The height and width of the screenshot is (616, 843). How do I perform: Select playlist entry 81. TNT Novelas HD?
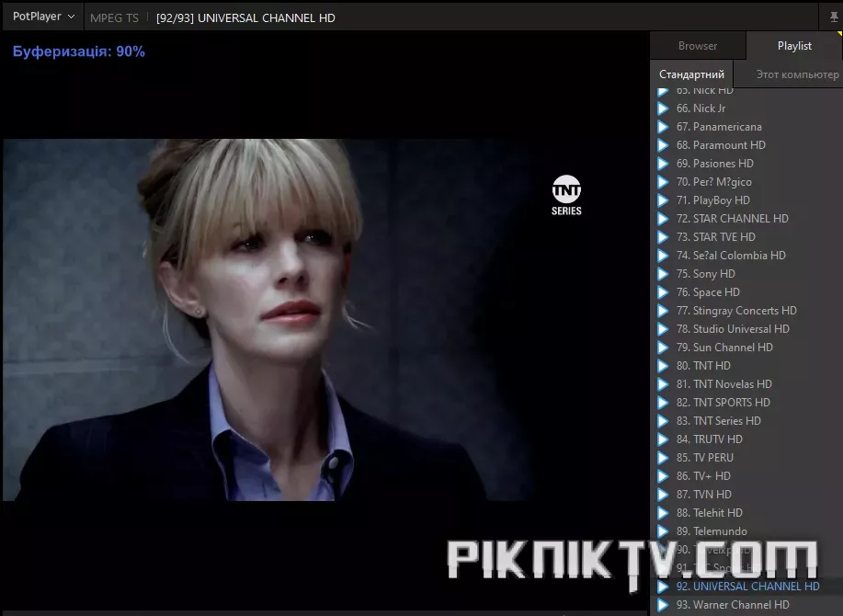coord(746,384)
